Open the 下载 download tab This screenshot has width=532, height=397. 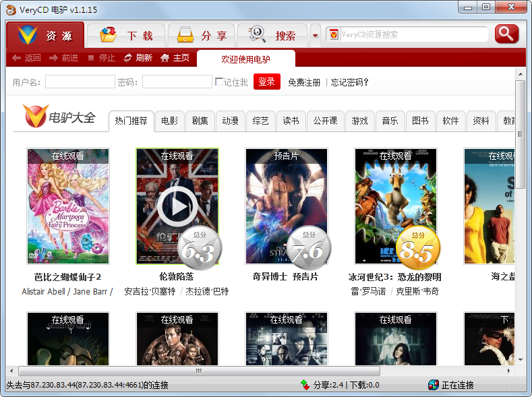point(126,36)
